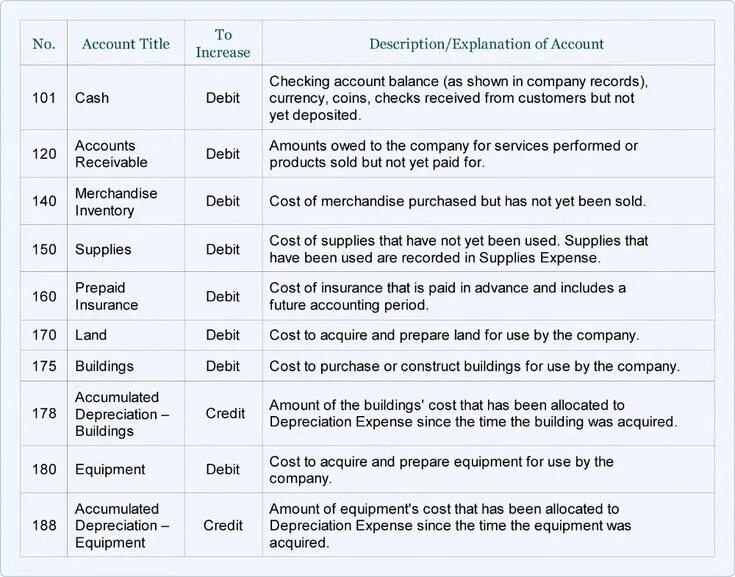Viewport: 735px width, 577px height.
Task: Select account number 175
Action: tap(44, 366)
